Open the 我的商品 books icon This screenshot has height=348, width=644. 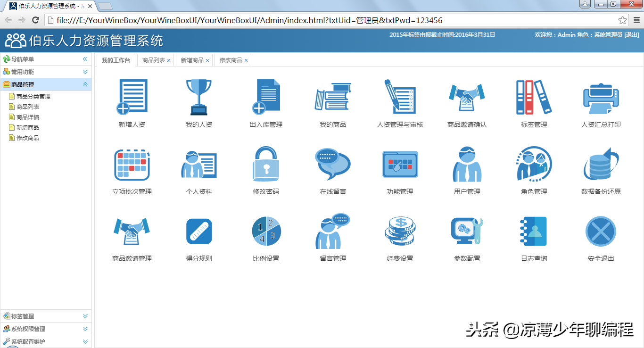pos(333,97)
